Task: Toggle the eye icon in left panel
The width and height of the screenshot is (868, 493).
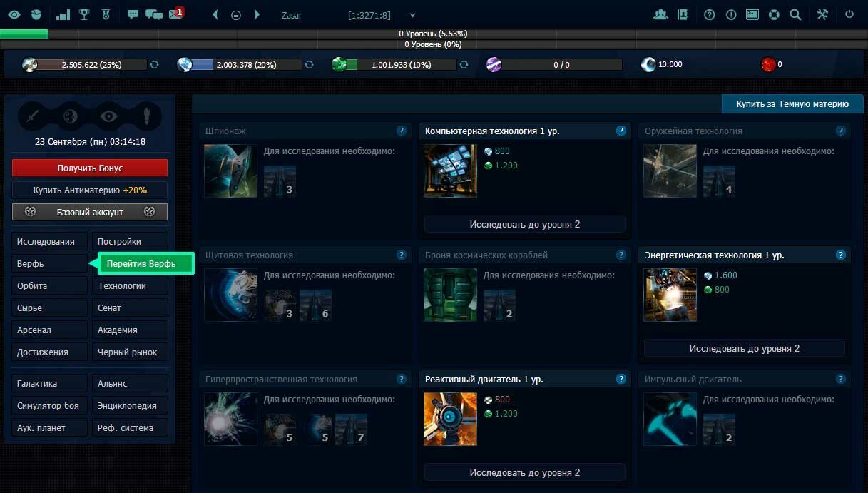Action: [108, 116]
